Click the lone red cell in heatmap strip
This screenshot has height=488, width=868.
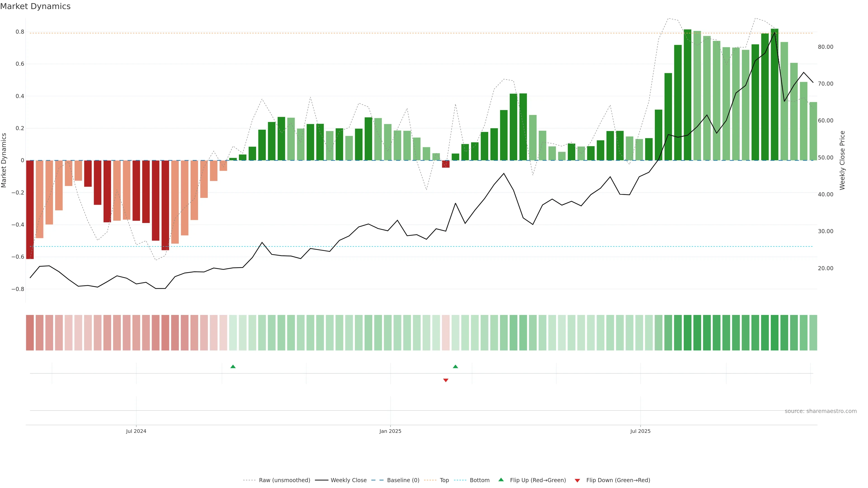click(446, 332)
